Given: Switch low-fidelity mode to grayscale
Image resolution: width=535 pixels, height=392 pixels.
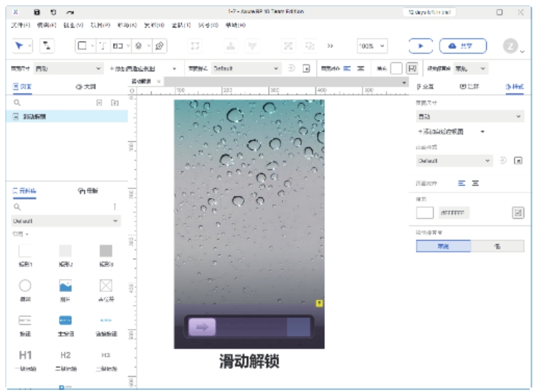Looking at the screenshot, I should [497, 246].
